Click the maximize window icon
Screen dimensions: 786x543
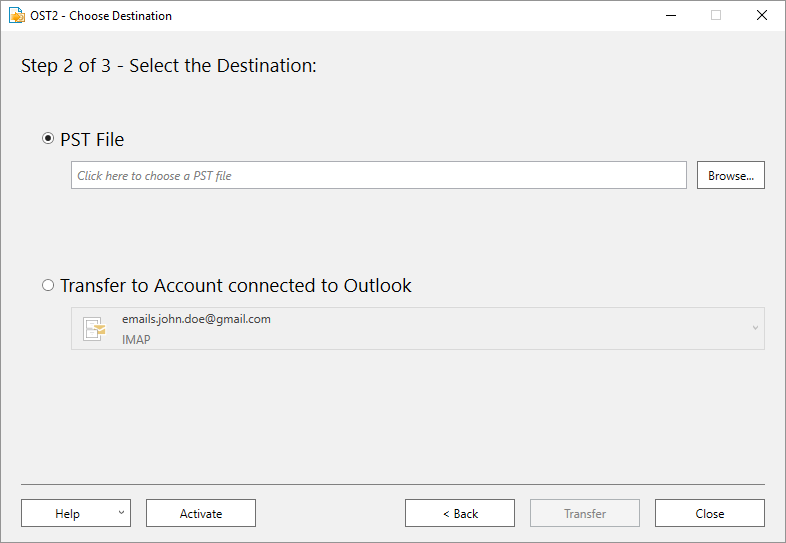point(716,16)
